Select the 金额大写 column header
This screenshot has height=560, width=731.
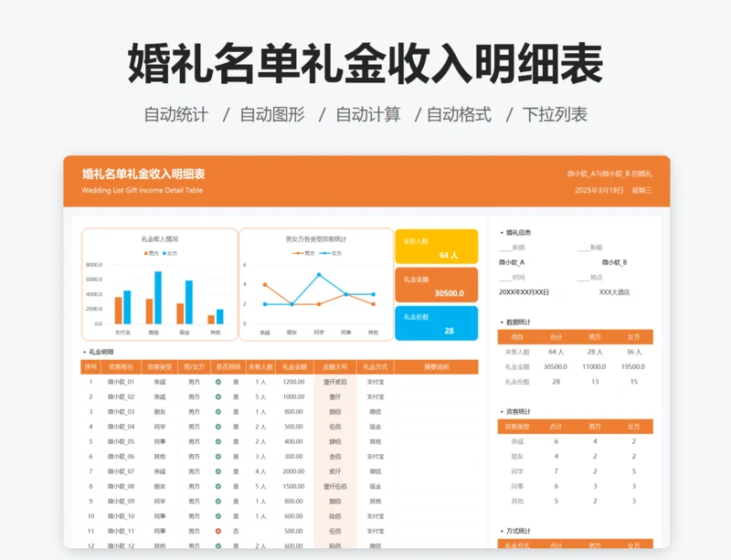335,367
